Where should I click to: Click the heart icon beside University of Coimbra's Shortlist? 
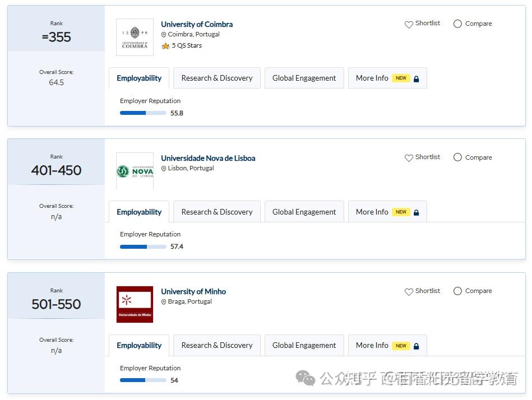[409, 24]
